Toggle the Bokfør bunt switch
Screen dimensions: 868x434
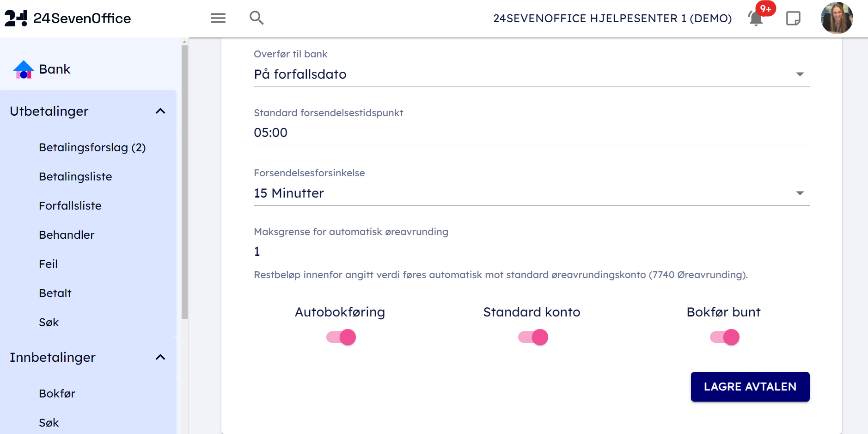pos(724,337)
